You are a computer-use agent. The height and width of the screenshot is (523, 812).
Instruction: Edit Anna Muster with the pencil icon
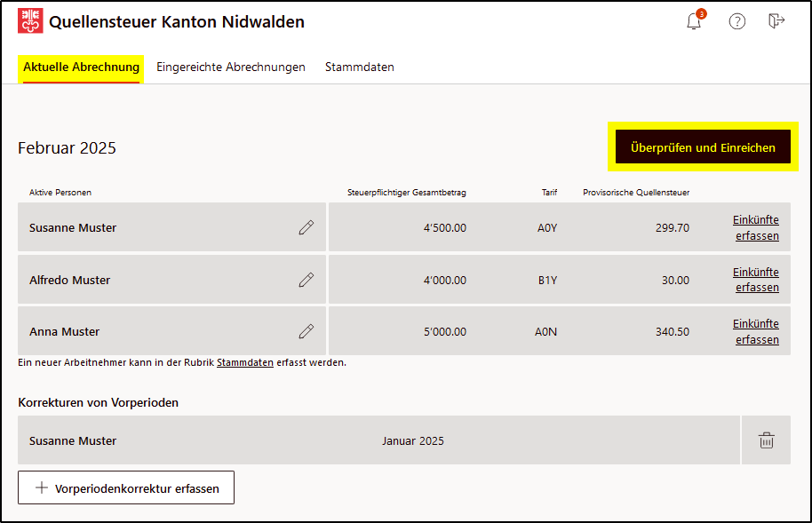coord(306,331)
